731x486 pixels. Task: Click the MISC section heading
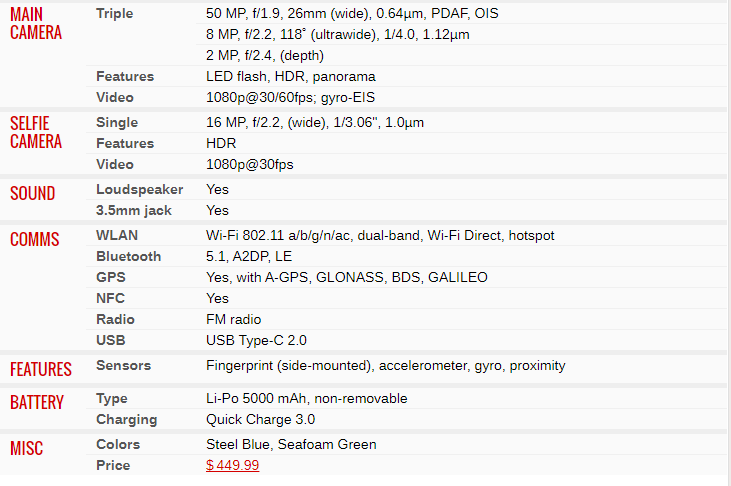click(x=27, y=448)
